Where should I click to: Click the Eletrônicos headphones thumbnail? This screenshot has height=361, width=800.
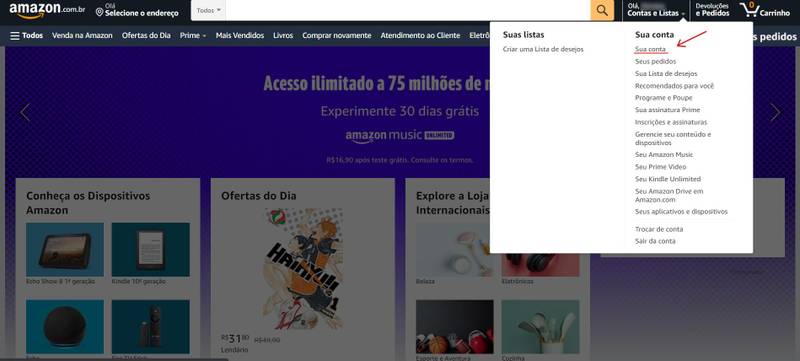pyautogui.click(x=540, y=265)
